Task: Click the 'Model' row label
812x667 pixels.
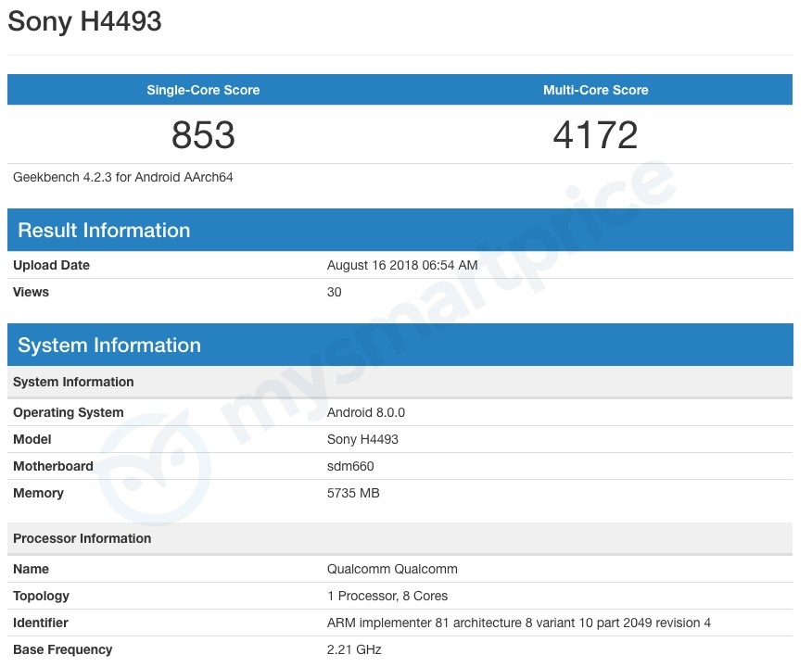Action: pyautogui.click(x=32, y=440)
